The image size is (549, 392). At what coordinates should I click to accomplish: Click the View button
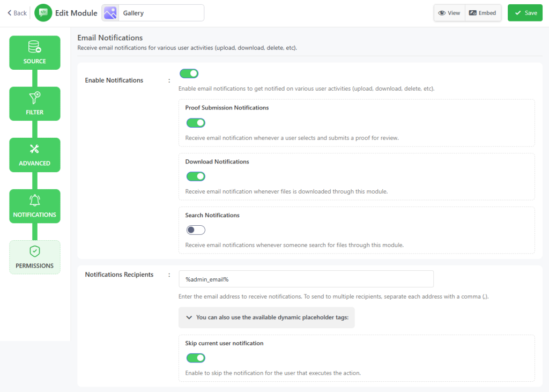tap(449, 13)
